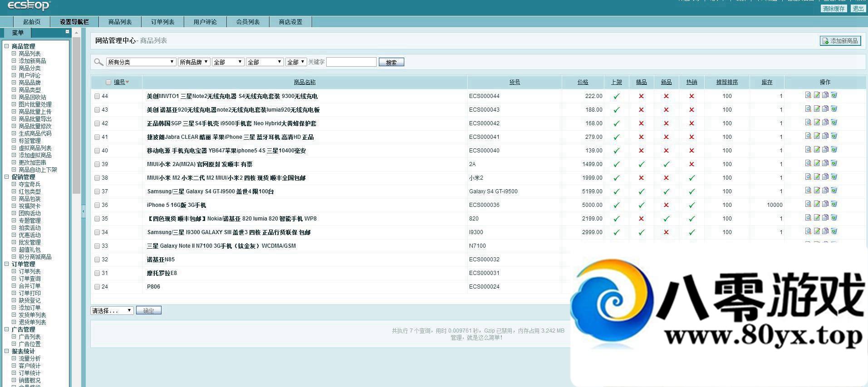View product 42 with magnifier icon
The image size is (868, 387).
[x=808, y=122]
